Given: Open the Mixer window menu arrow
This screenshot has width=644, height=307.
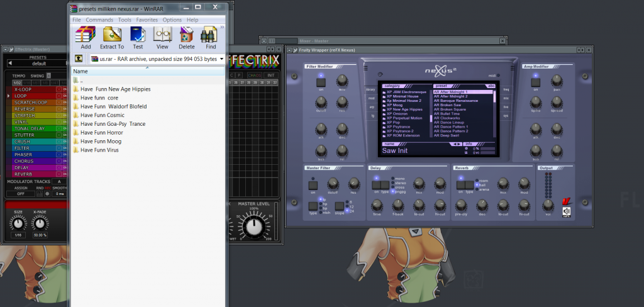Looking at the screenshot, I should [x=264, y=41].
